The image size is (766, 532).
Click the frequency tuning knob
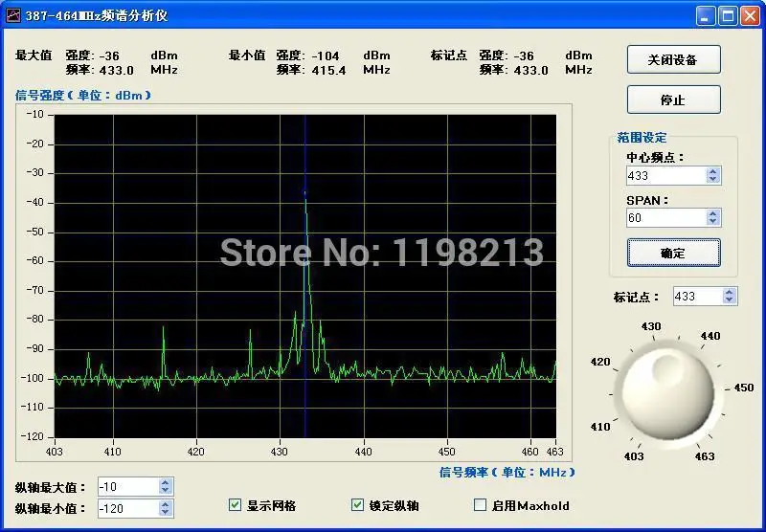pos(667,392)
